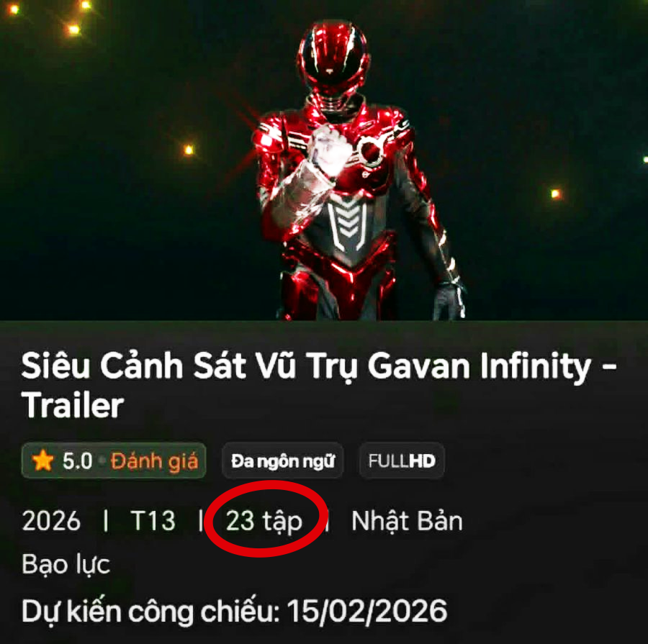
Task: Click the hero's black gloved lowered hand
Action: pyautogui.click(x=449, y=301)
